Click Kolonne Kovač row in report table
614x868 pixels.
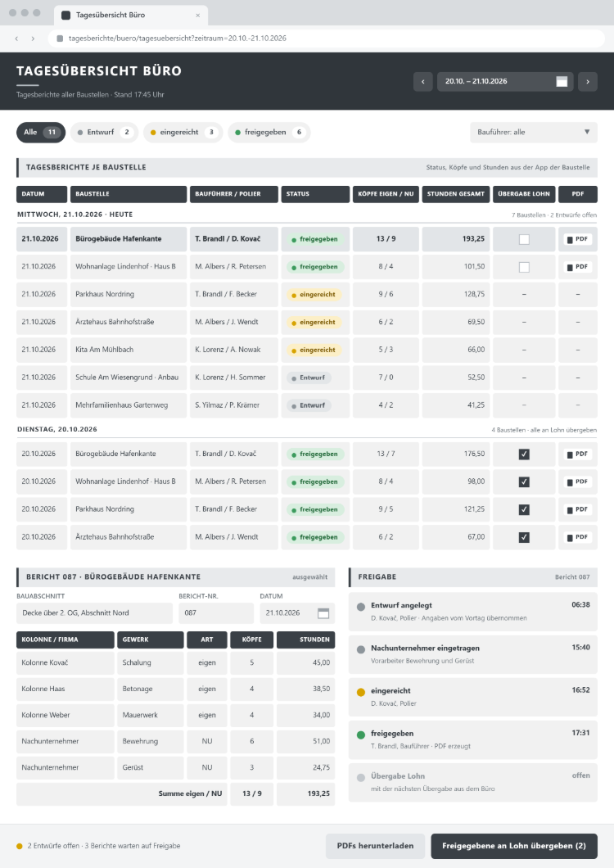175,662
